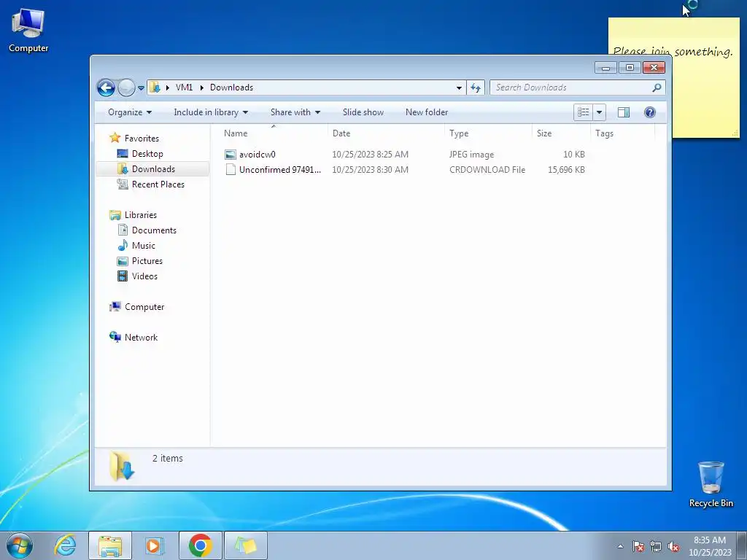Select Libraries in navigation pane
Screen dimensions: 747x560
coord(141,215)
